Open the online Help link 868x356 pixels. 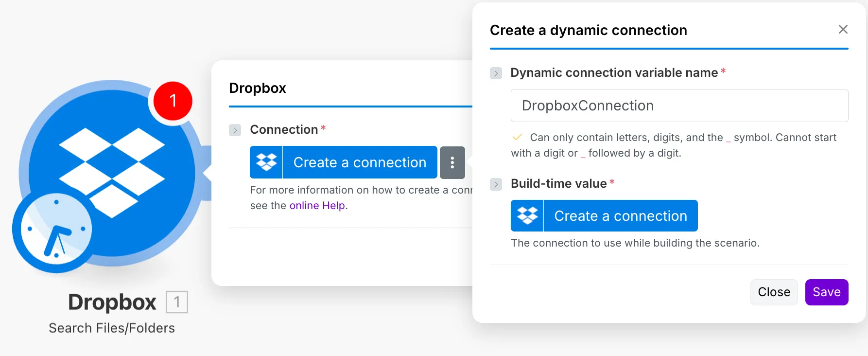(x=317, y=206)
